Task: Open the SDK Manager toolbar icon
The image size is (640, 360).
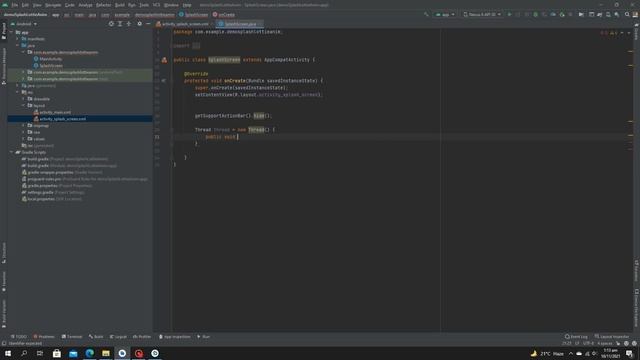Action: point(617,14)
